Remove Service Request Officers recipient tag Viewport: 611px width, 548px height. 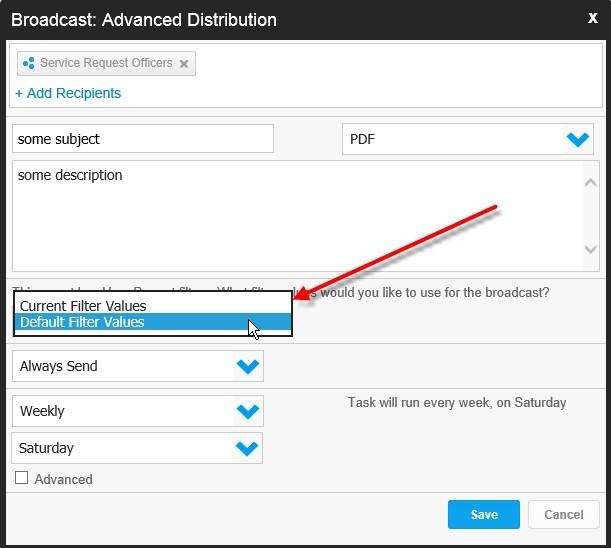tap(184, 64)
